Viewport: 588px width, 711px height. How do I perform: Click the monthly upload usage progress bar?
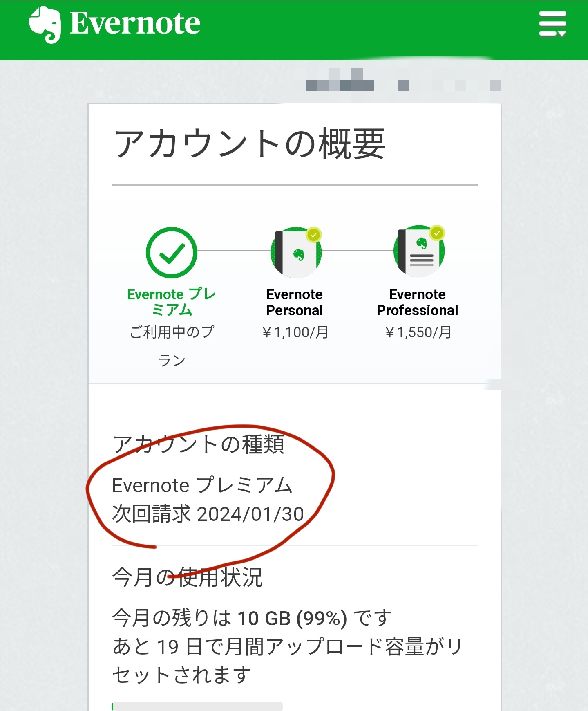tap(197, 706)
